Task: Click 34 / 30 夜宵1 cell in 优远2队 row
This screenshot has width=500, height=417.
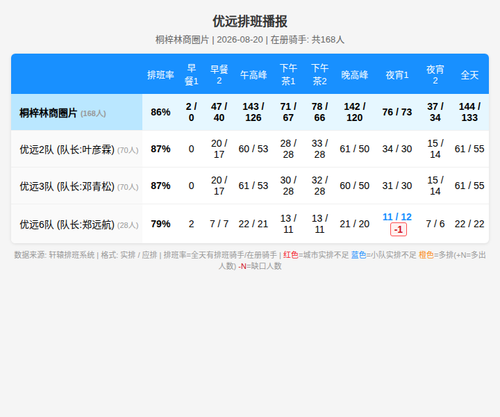Action: 397,149
